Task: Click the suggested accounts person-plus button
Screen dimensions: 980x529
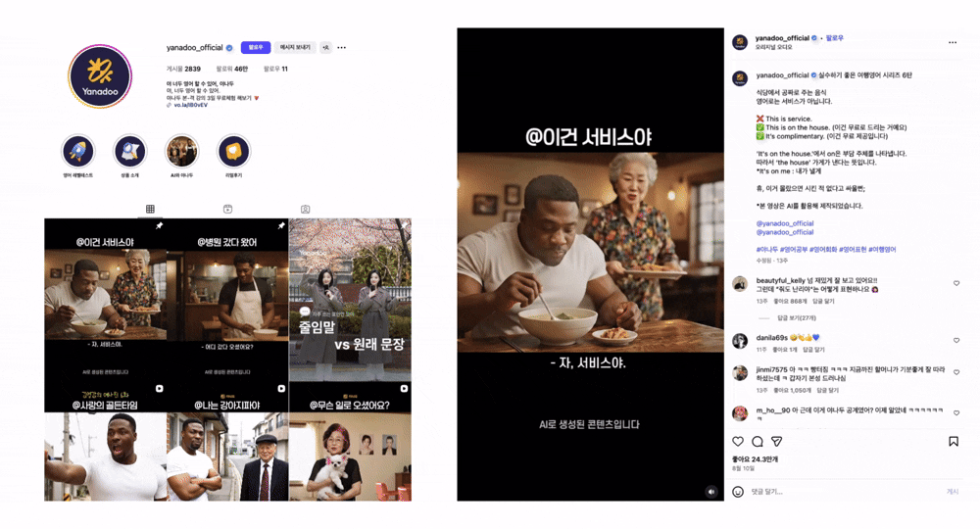Action: click(x=325, y=47)
